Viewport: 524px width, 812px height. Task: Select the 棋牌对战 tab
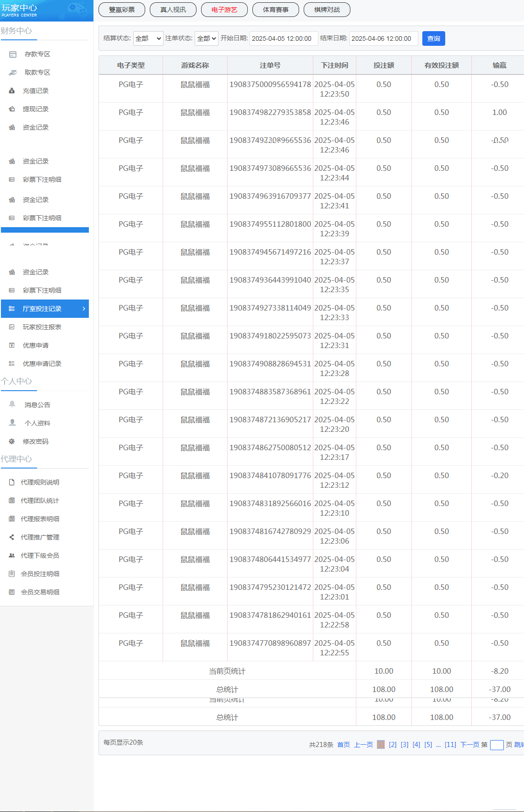[x=327, y=10]
